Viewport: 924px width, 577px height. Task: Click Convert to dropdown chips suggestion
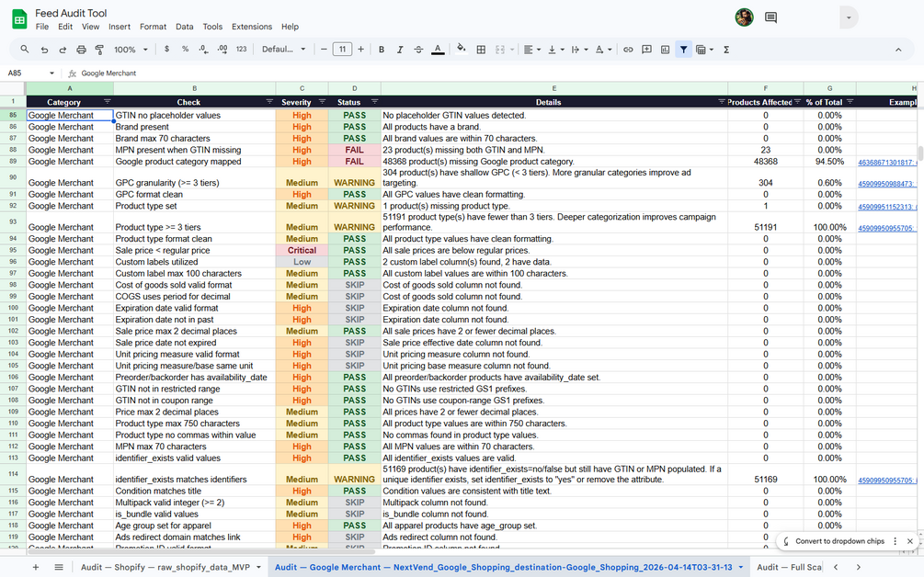839,541
